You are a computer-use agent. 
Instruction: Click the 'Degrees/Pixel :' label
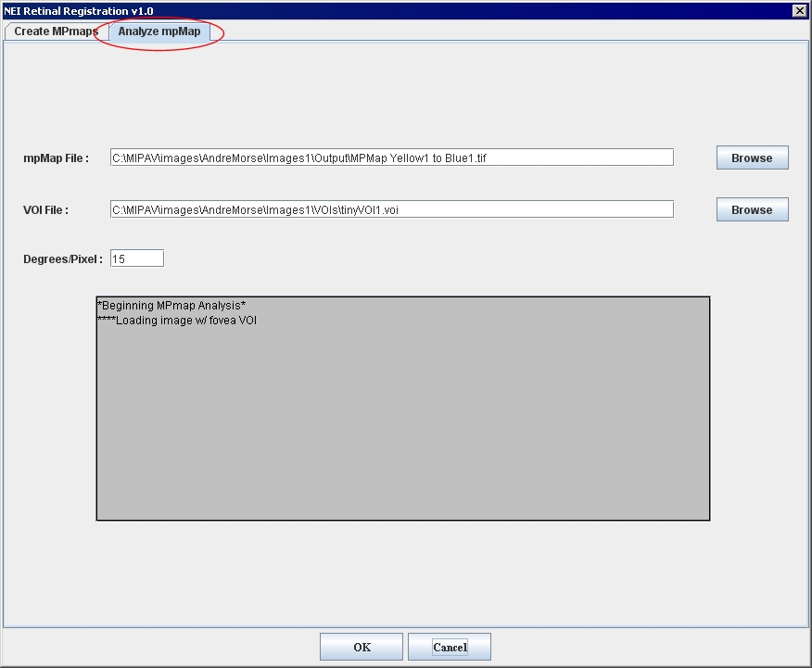tap(62, 259)
